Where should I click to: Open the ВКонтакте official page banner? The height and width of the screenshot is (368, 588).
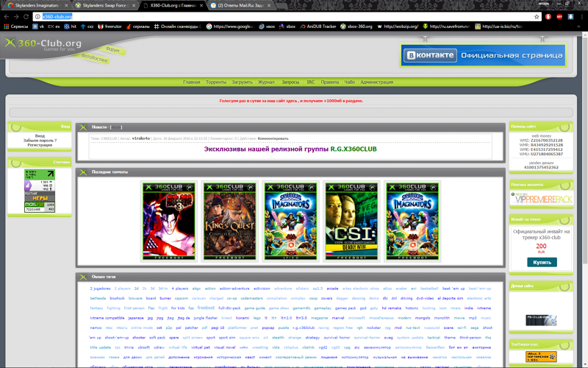483,55
